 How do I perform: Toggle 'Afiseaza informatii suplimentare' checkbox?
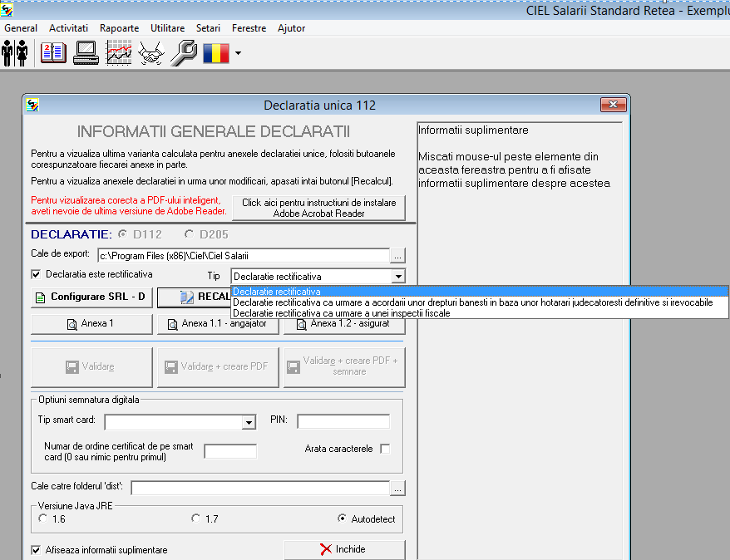coord(36,550)
